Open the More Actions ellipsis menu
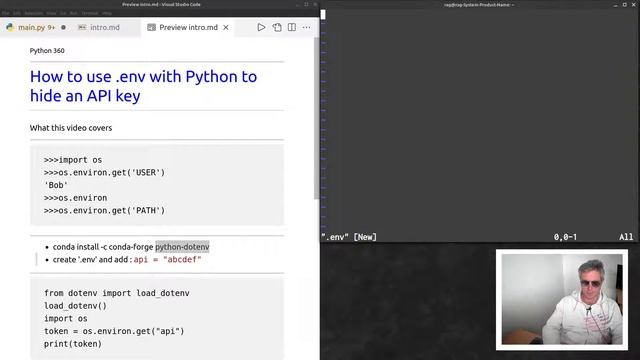Image resolution: width=640 pixels, height=360 pixels. [x=306, y=27]
